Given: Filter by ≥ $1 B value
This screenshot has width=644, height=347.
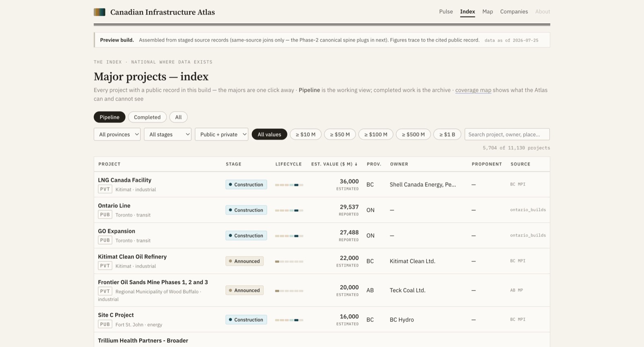Looking at the screenshot, I should [447, 134].
